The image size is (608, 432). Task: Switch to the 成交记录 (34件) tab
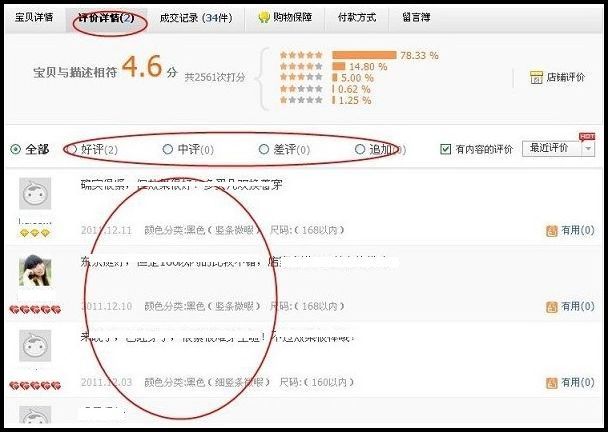click(x=196, y=17)
